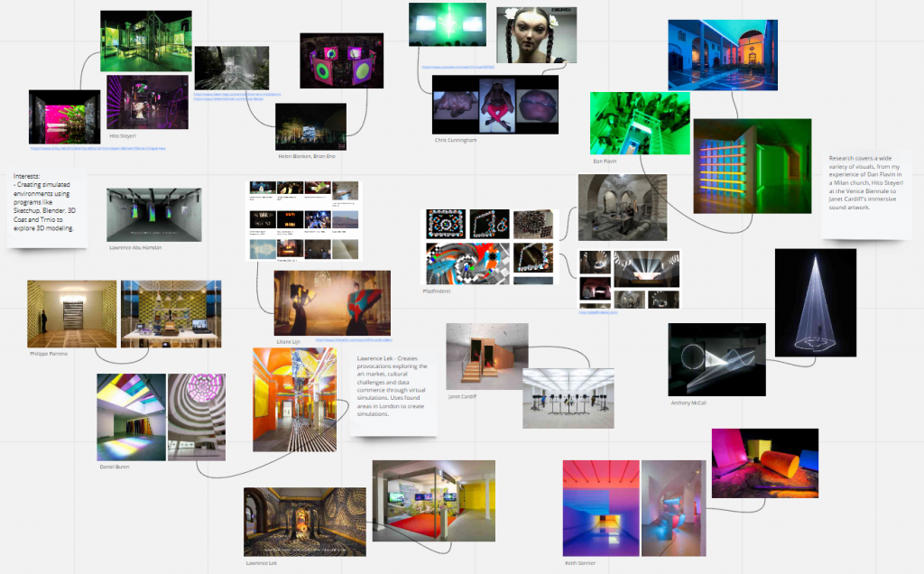Select the tall white light cone image
Image resolution: width=924 pixels, height=574 pixels.
(x=816, y=303)
